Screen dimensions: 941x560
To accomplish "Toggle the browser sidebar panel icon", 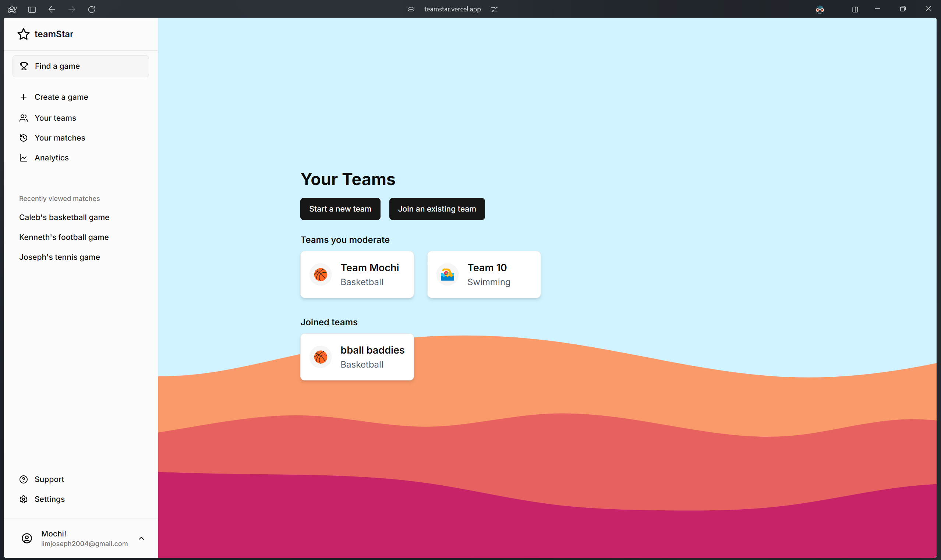I will pyautogui.click(x=32, y=10).
